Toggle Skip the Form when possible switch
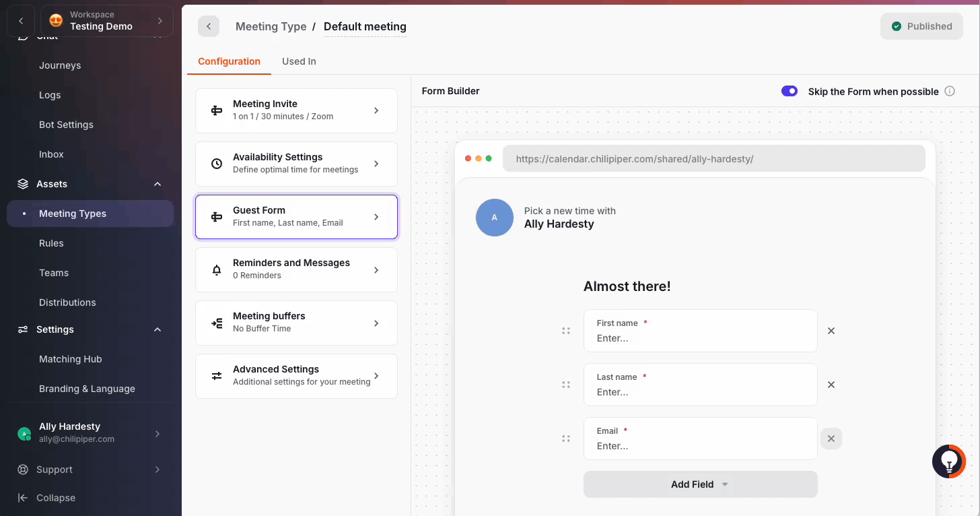Screen dimensions: 980x516 coord(790,91)
